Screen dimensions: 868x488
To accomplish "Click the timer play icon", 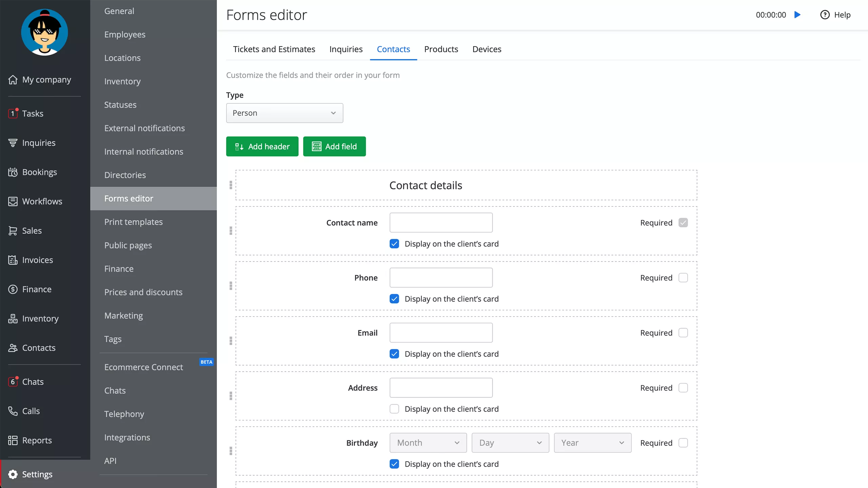I will [797, 15].
